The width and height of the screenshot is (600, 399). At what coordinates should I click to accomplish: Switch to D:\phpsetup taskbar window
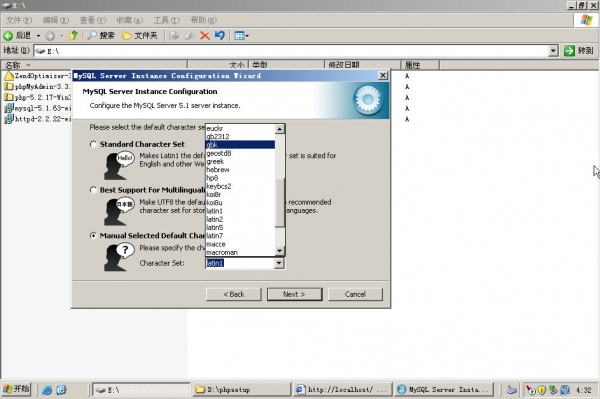pyautogui.click(x=241, y=389)
